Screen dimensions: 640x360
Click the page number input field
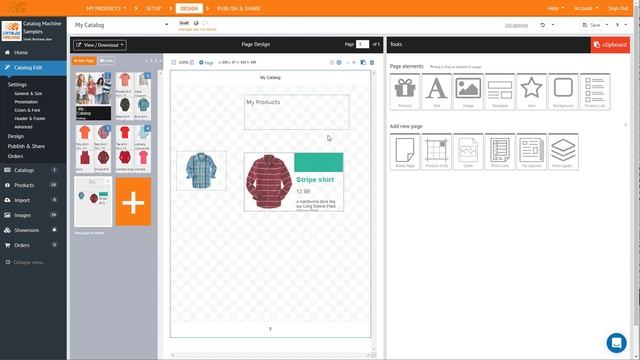click(x=362, y=44)
